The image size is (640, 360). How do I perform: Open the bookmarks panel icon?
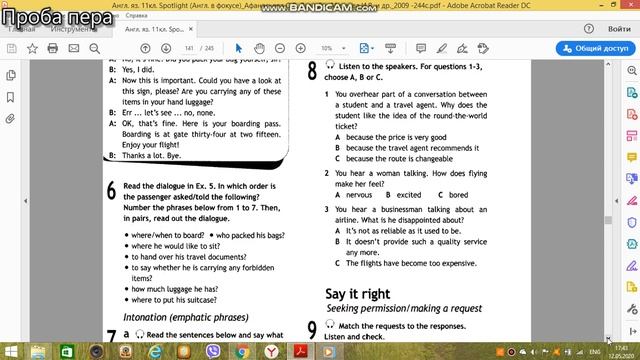pos(11,97)
